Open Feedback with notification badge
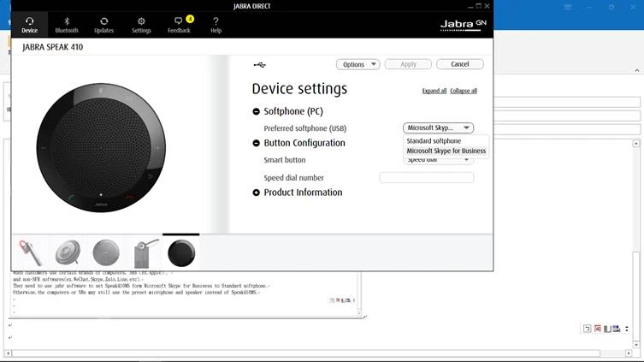Viewport: 644px width, 362px height. (179, 24)
